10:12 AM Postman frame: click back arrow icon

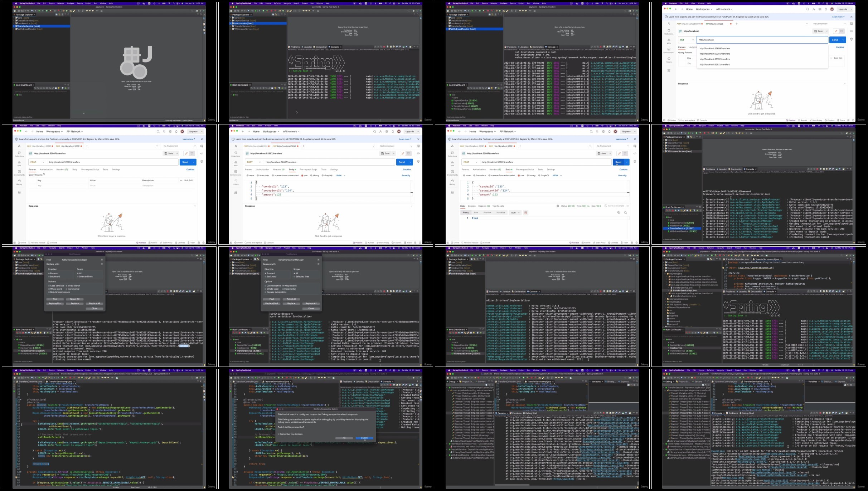pos(459,132)
